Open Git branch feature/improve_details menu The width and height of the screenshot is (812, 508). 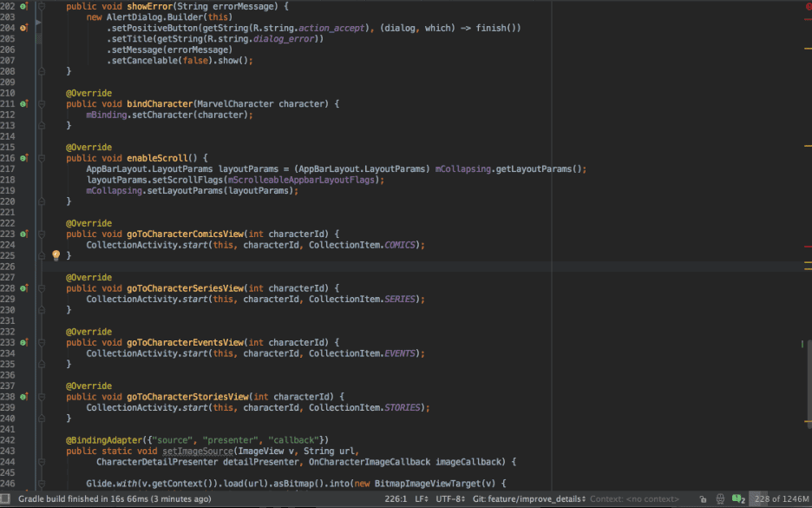(528, 499)
